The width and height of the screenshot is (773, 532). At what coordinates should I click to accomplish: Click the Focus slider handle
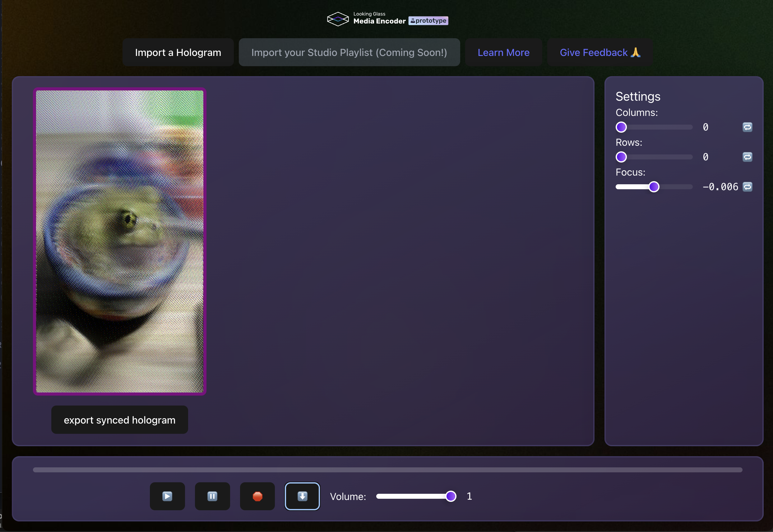pos(654,187)
